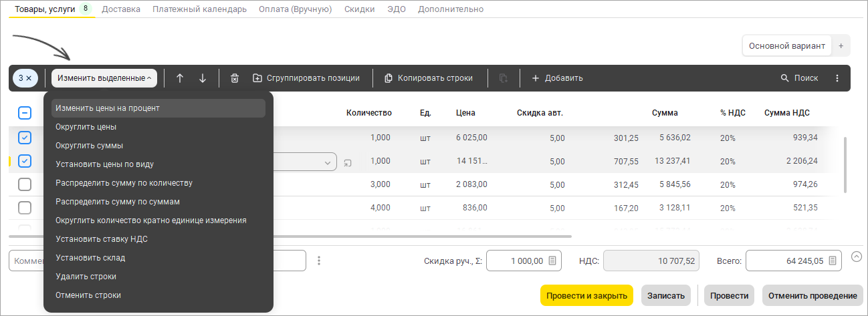Screen dimensions: 868x316
Task: Click the Search magnifier icon
Action: [785, 78]
